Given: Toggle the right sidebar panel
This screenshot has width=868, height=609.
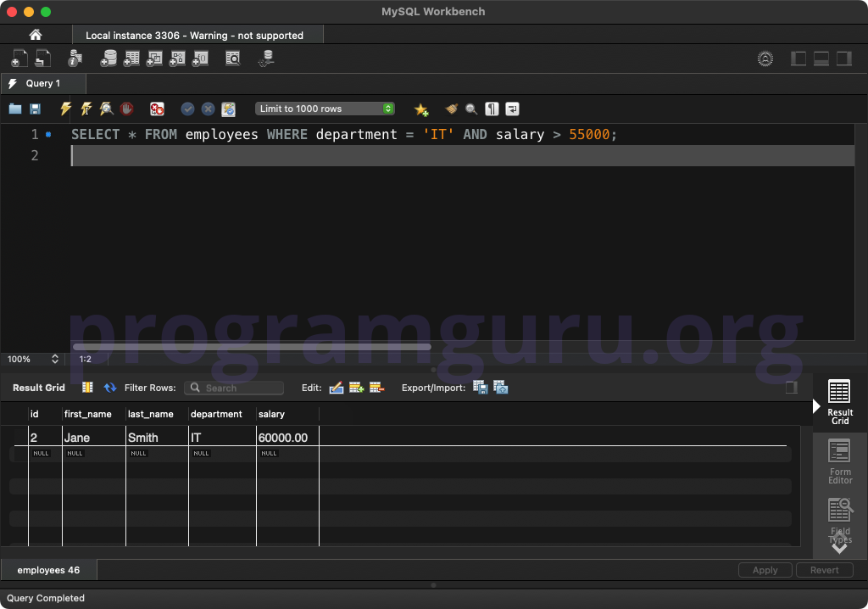Looking at the screenshot, I should click(843, 59).
